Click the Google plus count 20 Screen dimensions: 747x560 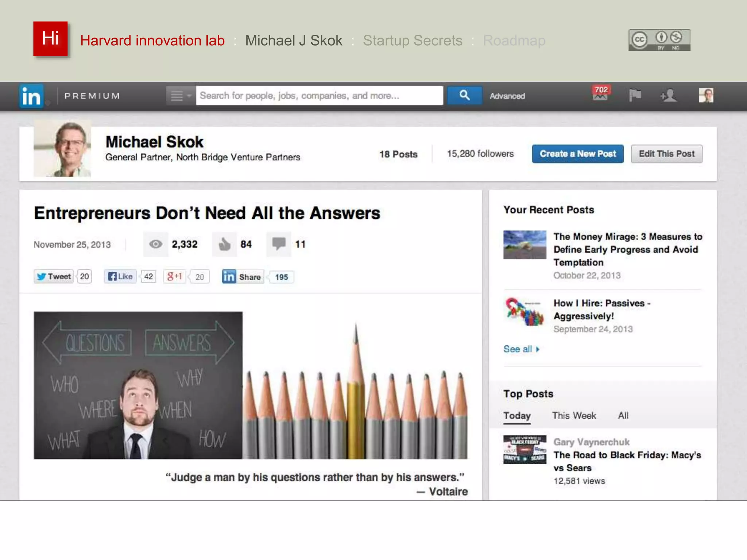click(x=200, y=277)
